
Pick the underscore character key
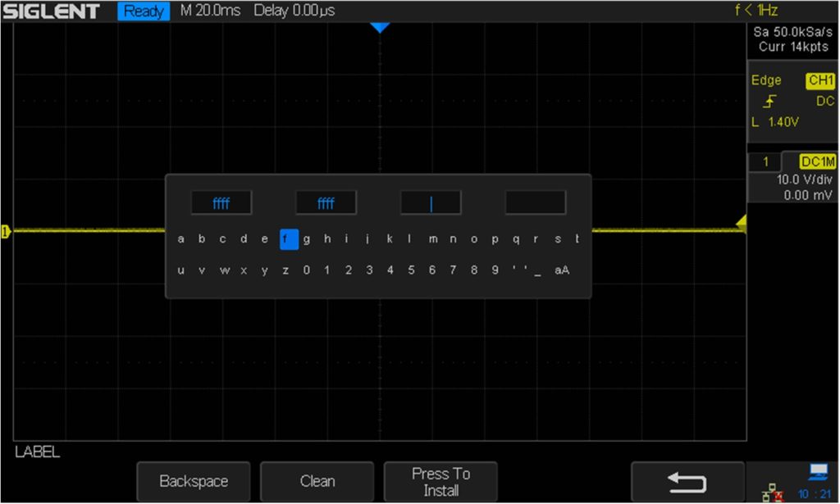[x=537, y=270]
